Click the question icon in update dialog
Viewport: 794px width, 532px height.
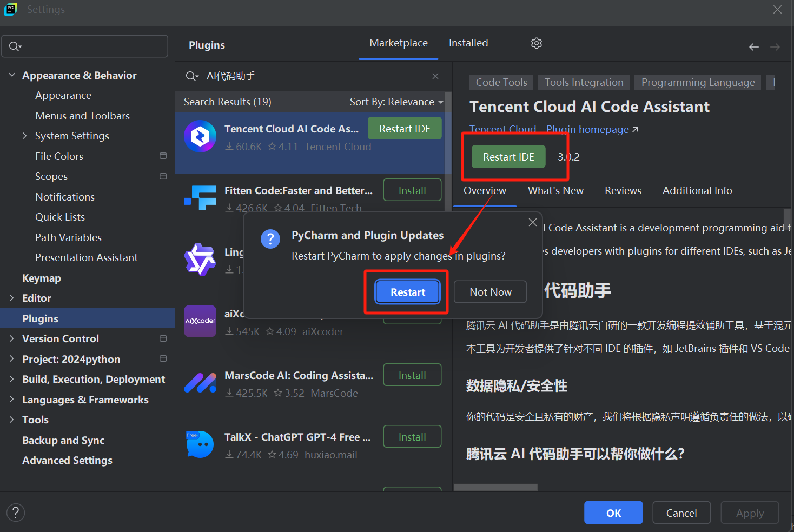pyautogui.click(x=270, y=238)
